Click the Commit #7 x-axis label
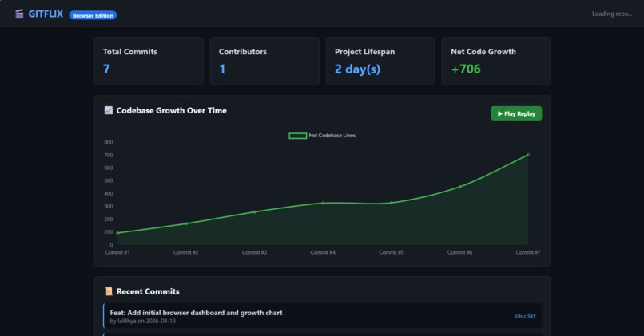This screenshot has height=336, width=644. tap(528, 252)
